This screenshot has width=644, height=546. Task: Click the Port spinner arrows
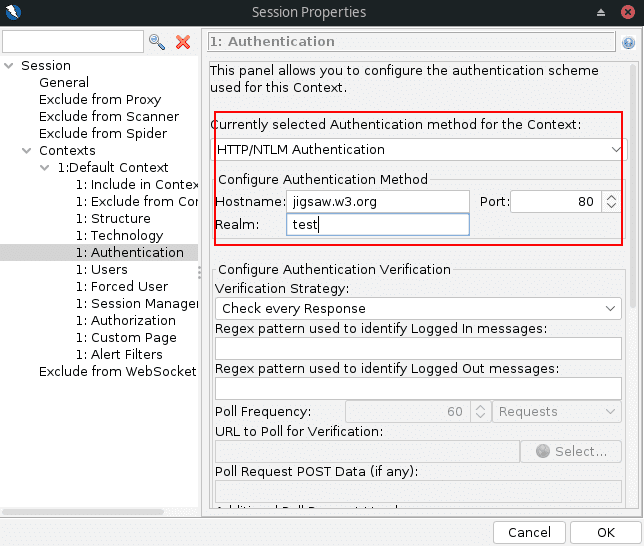(x=611, y=201)
